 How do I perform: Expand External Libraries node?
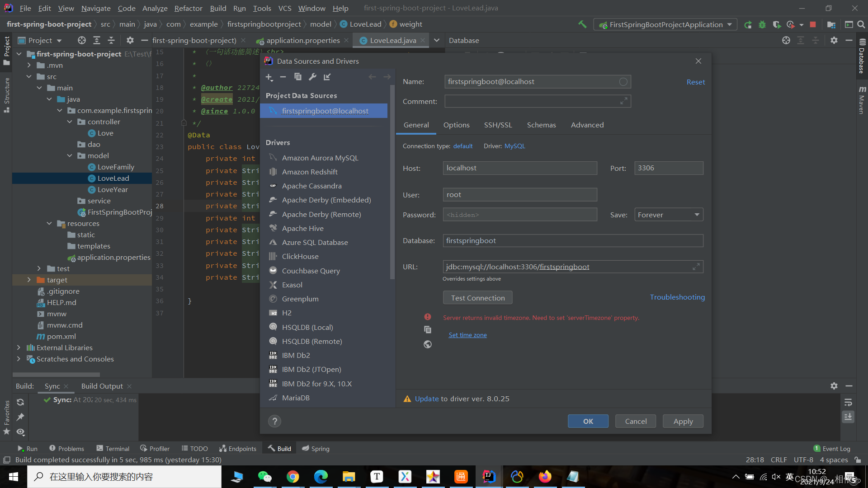click(x=19, y=348)
